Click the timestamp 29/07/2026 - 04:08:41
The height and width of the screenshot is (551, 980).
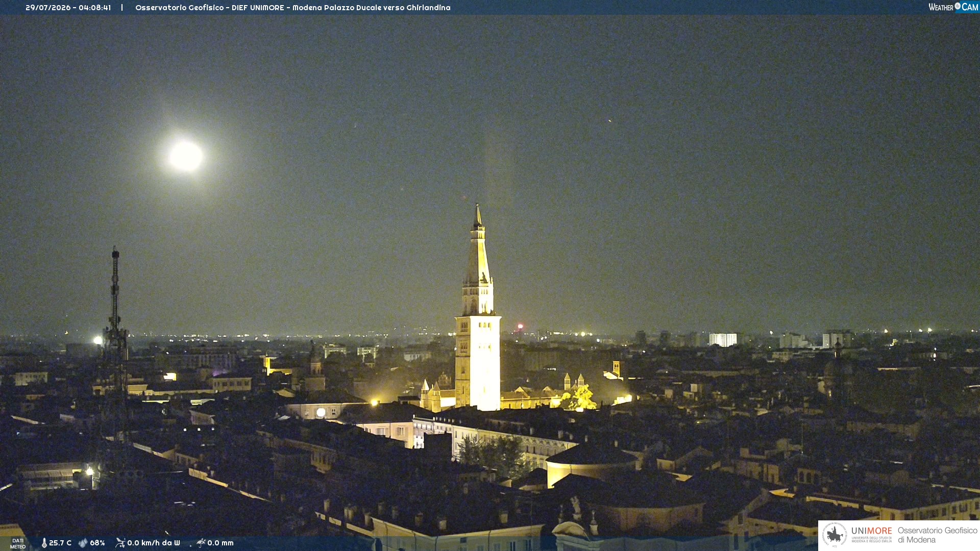(x=68, y=8)
